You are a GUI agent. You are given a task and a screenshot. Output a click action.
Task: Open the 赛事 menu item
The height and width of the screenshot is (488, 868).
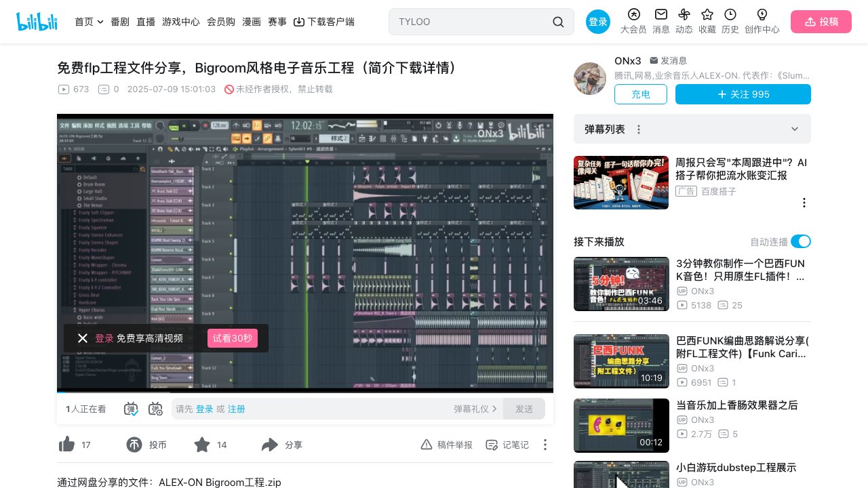pyautogui.click(x=277, y=22)
